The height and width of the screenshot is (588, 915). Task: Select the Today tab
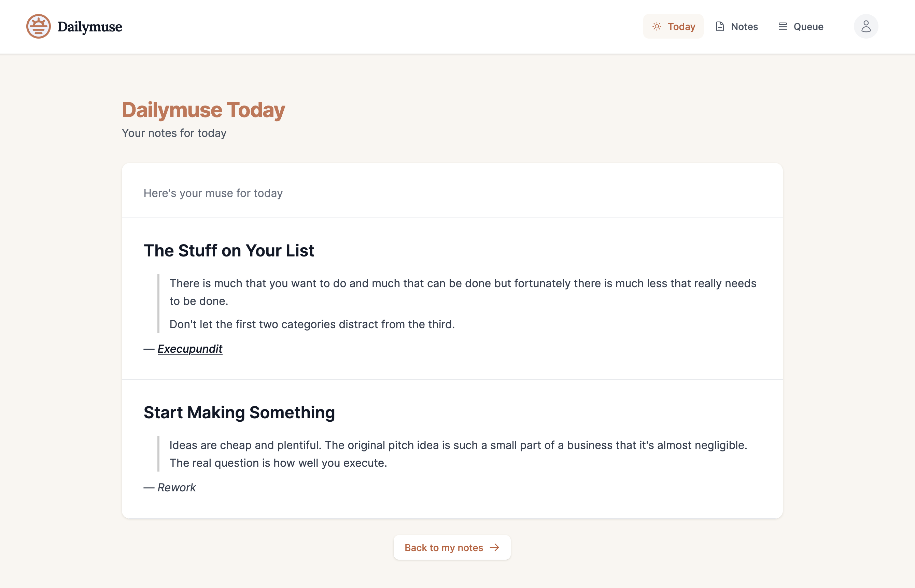(x=673, y=26)
